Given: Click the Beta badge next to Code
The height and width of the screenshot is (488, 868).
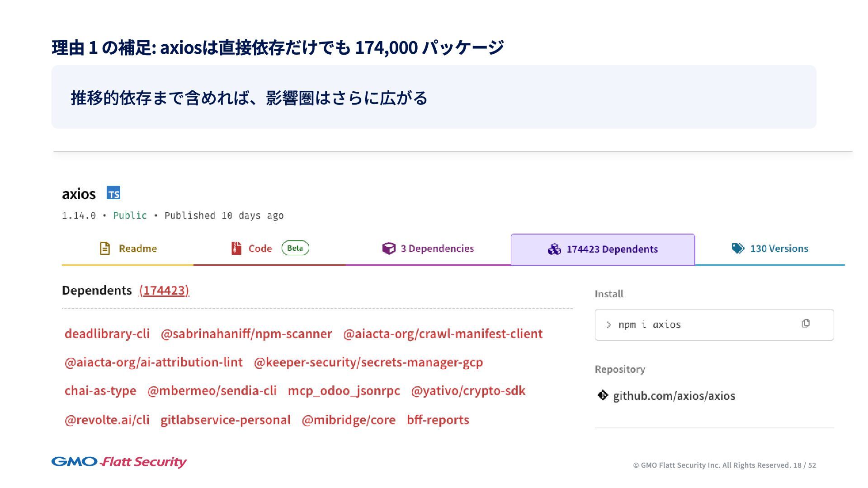Looking at the screenshot, I should (295, 248).
